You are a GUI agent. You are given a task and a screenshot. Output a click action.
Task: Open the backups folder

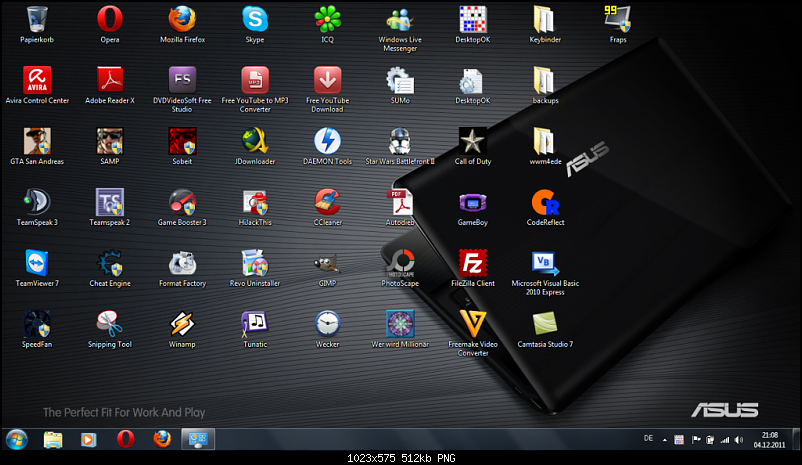point(544,80)
